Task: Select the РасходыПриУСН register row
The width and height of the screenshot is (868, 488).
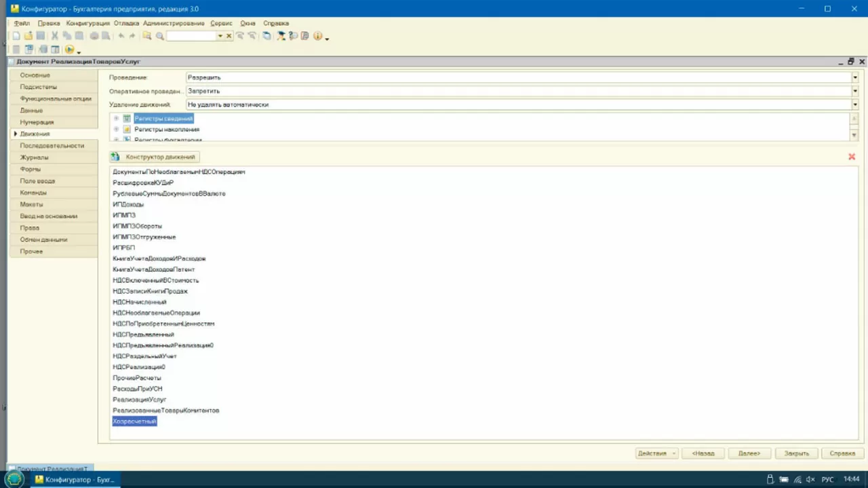Action: 138,389
